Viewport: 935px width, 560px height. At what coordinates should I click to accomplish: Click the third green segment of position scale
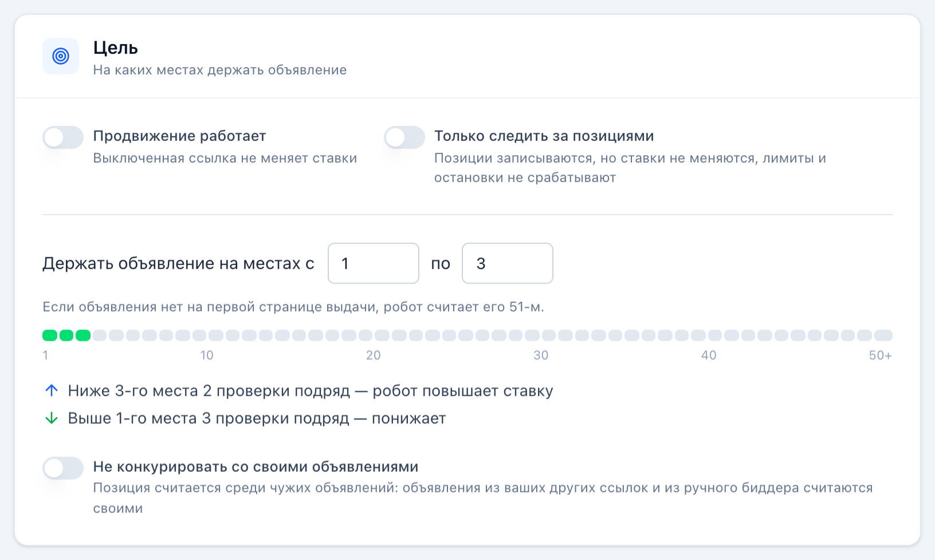[83, 336]
